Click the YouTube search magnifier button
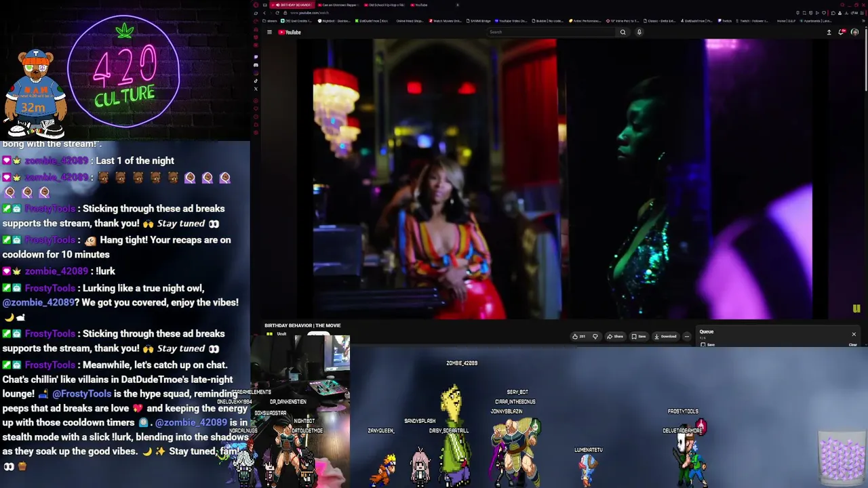The image size is (868, 488). point(623,32)
